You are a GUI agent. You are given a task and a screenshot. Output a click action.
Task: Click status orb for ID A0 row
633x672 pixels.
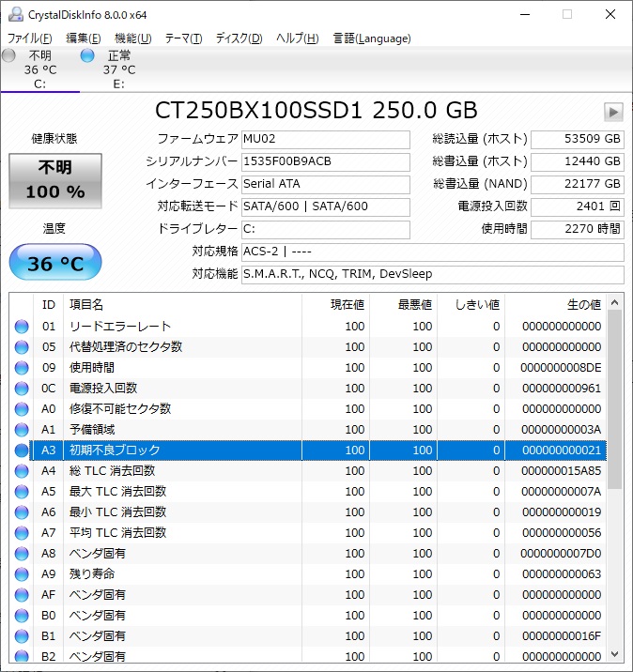[22, 409]
